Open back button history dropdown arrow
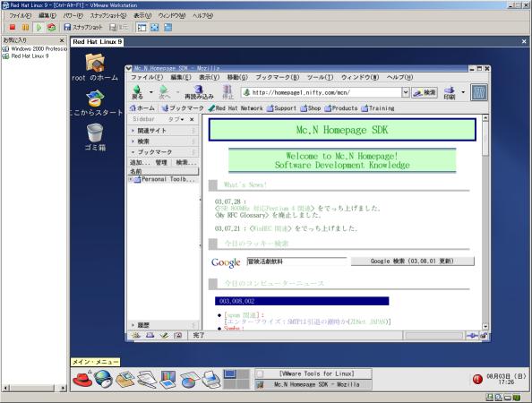The height and width of the screenshot is (403, 532). (x=151, y=92)
